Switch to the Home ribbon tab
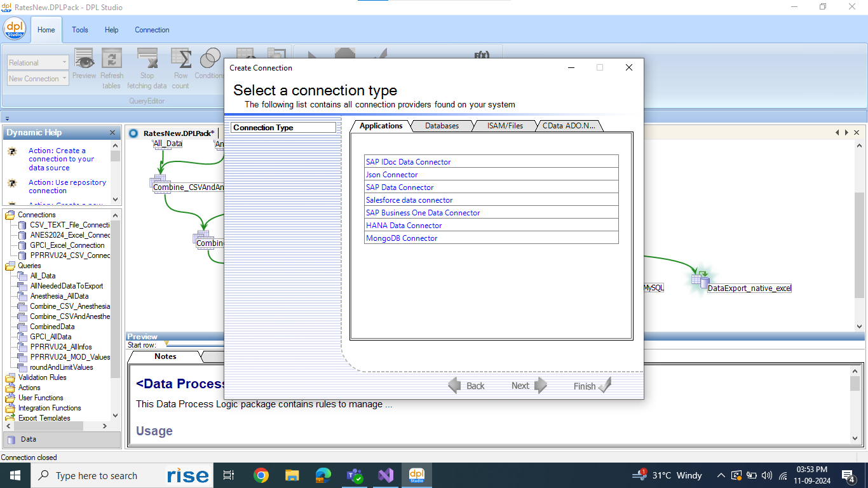868x488 pixels. click(46, 30)
